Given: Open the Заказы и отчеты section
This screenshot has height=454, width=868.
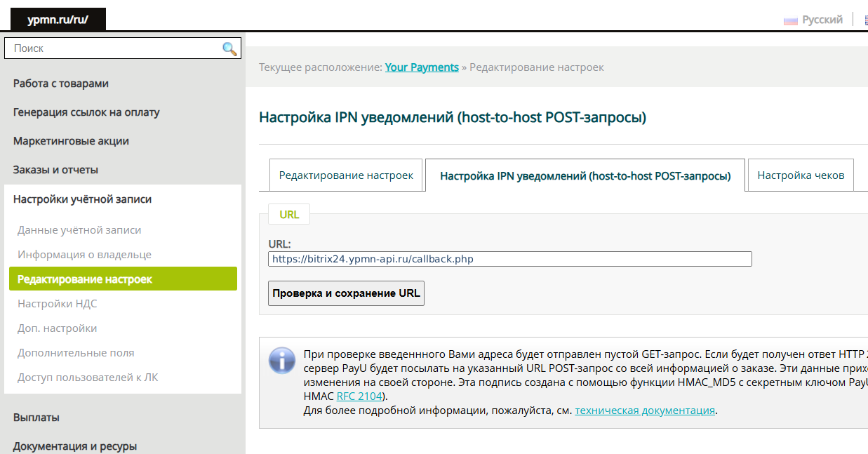Looking at the screenshot, I should point(55,170).
